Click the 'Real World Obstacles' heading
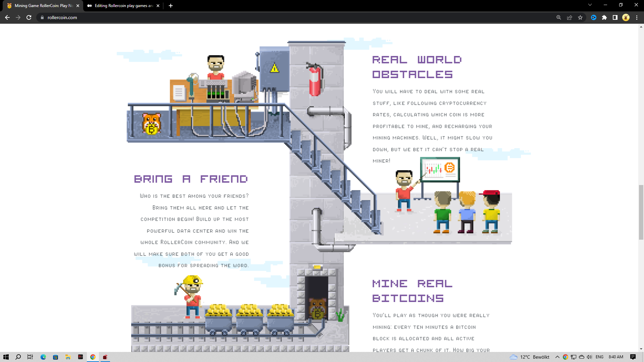 pyautogui.click(x=417, y=67)
